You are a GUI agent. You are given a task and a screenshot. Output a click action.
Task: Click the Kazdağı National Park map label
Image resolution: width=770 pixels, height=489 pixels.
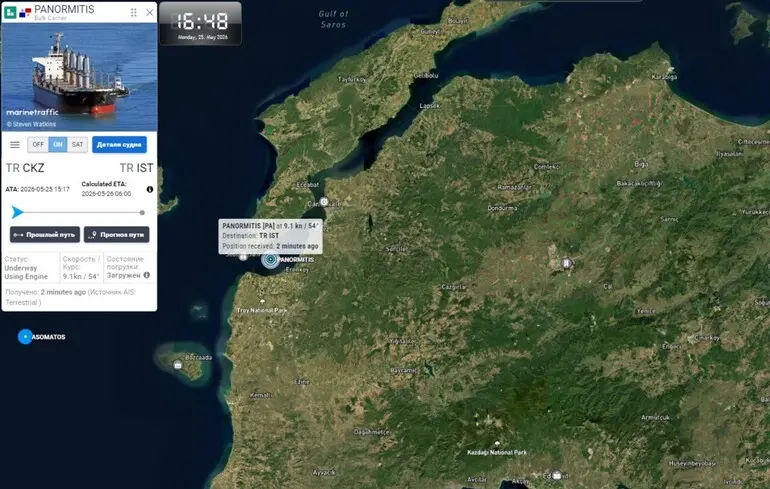(x=497, y=452)
